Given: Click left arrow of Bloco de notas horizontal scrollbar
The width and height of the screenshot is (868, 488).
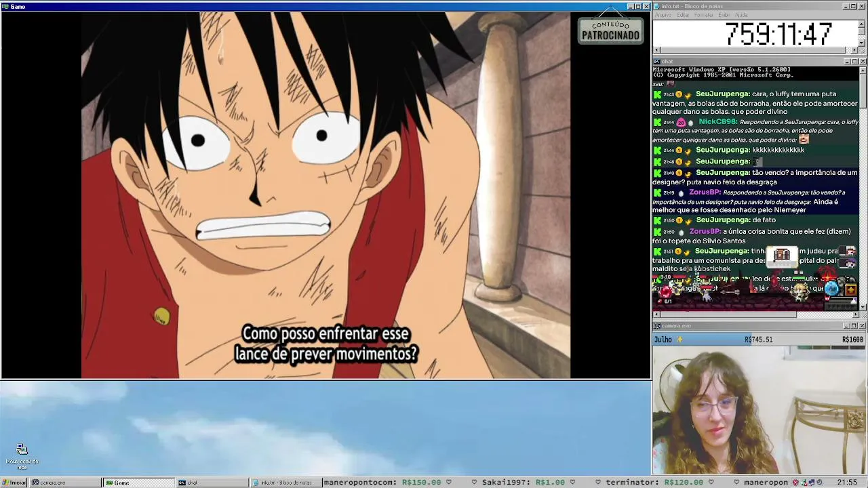Looking at the screenshot, I should (x=656, y=50).
